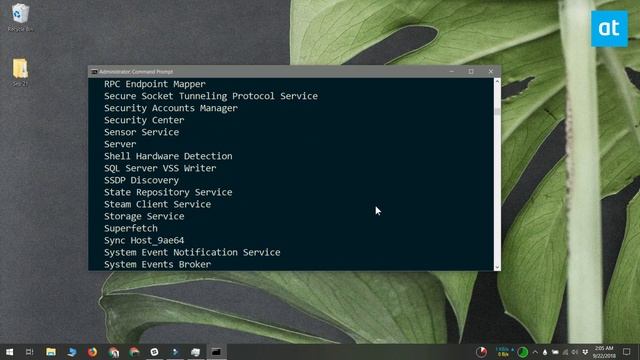Viewport: 640px width, 360px height.
Task: Click 'Secure Socket Tunneling Protocol Service' line
Action: tap(211, 96)
